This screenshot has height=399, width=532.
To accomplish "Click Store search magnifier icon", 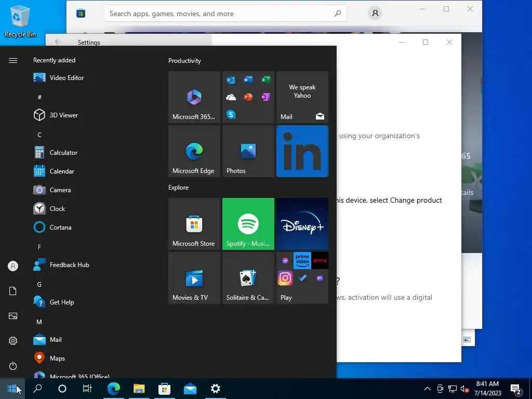I will (x=338, y=14).
